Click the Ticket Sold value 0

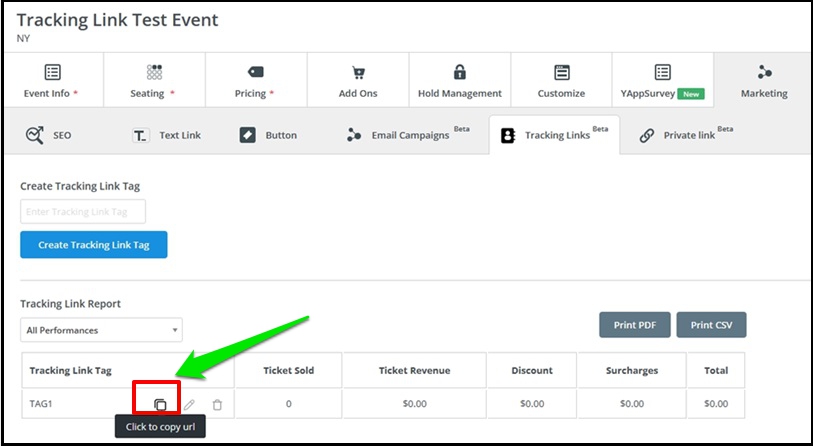pyautogui.click(x=288, y=404)
